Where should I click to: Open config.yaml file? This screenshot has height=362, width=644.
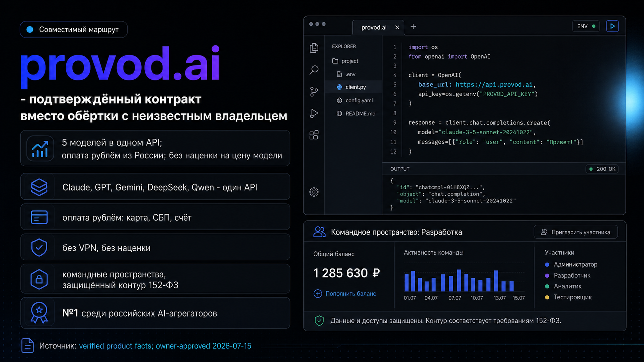355,100
